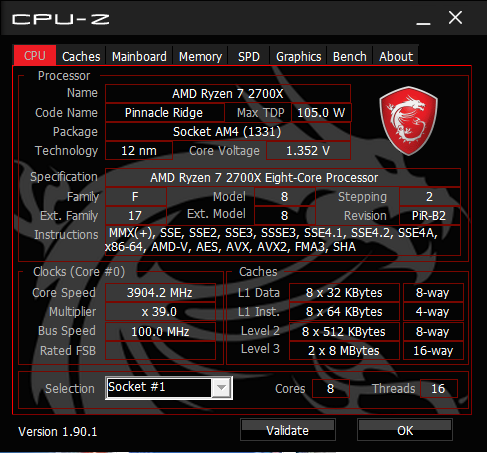Image resolution: width=487 pixels, height=453 pixels.
Task: Close the CPU-Z window
Action: (455, 18)
